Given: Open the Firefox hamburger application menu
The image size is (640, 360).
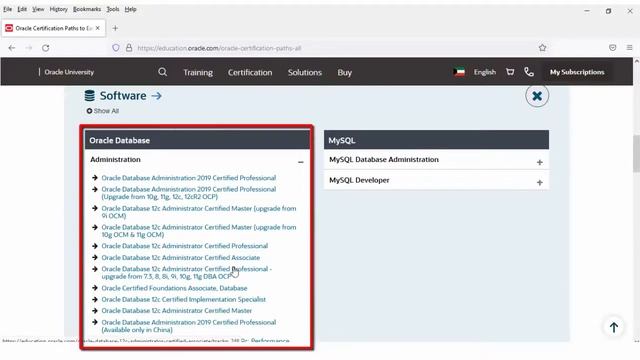Looking at the screenshot, I should click(x=629, y=48).
